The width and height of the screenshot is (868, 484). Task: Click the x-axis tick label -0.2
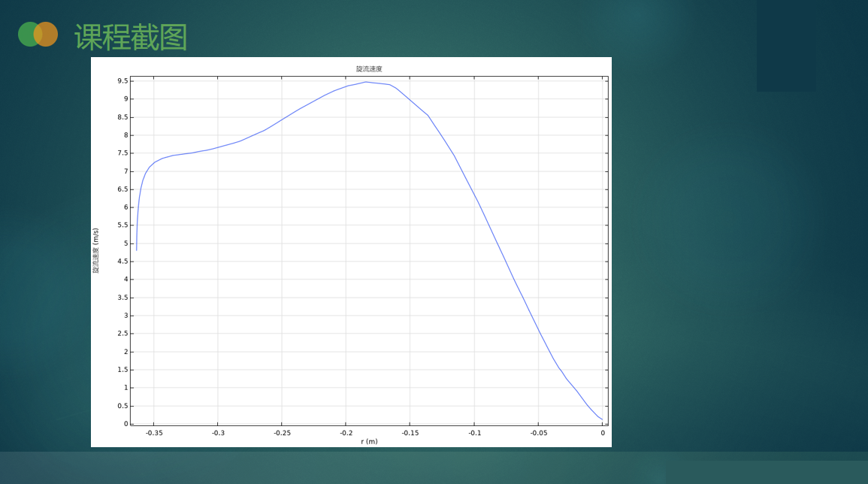click(x=346, y=433)
